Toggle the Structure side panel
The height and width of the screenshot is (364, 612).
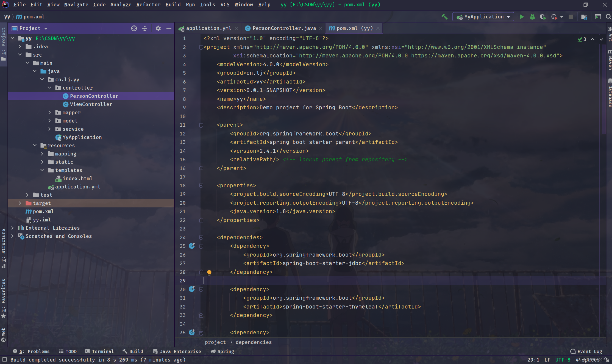tap(3, 247)
